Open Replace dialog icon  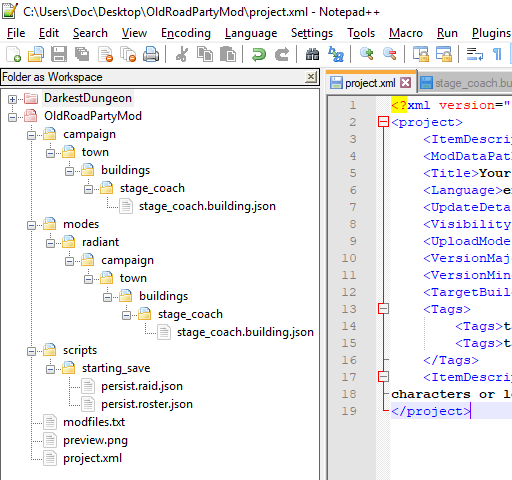(x=336, y=54)
